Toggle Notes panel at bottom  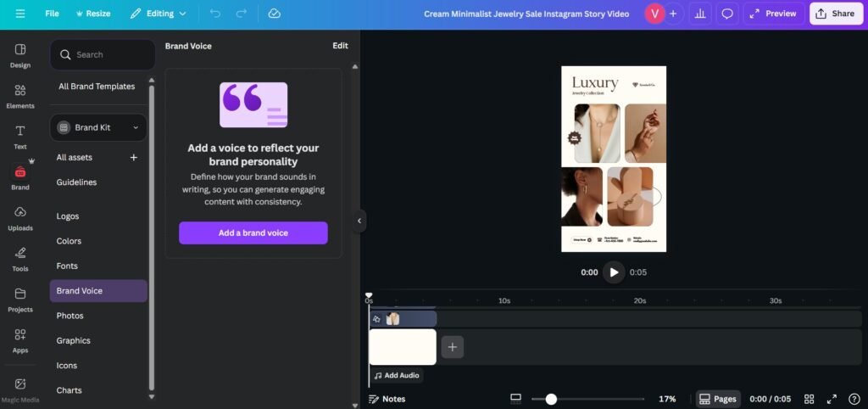[x=387, y=399]
